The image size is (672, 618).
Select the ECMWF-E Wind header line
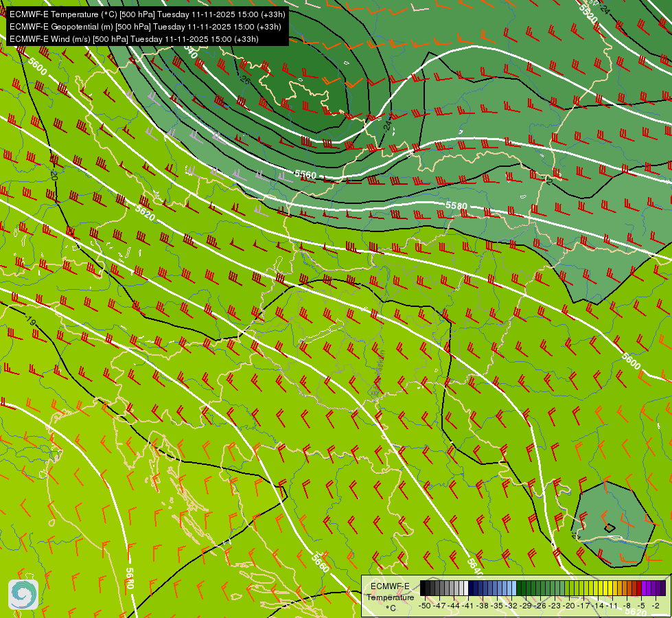[134, 39]
